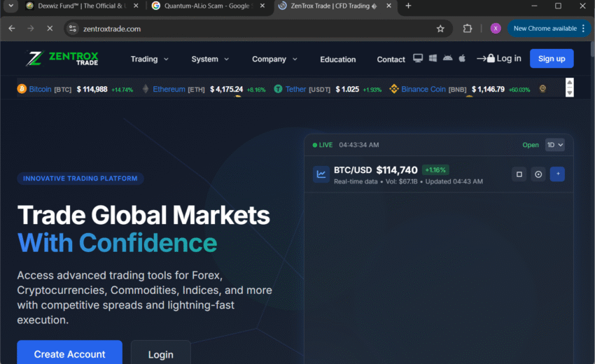Open the Chrome three-dot menu
The image size is (595, 364).
(583, 29)
